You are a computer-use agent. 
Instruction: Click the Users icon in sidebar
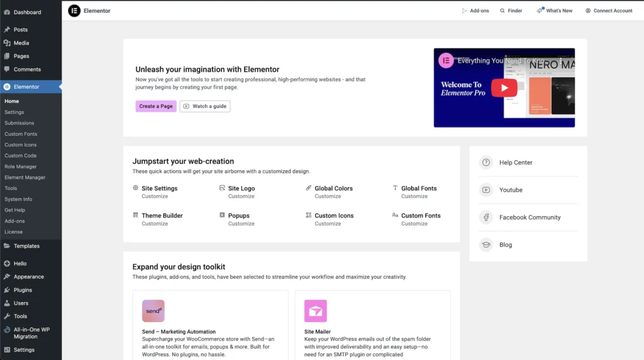pyautogui.click(x=7, y=303)
